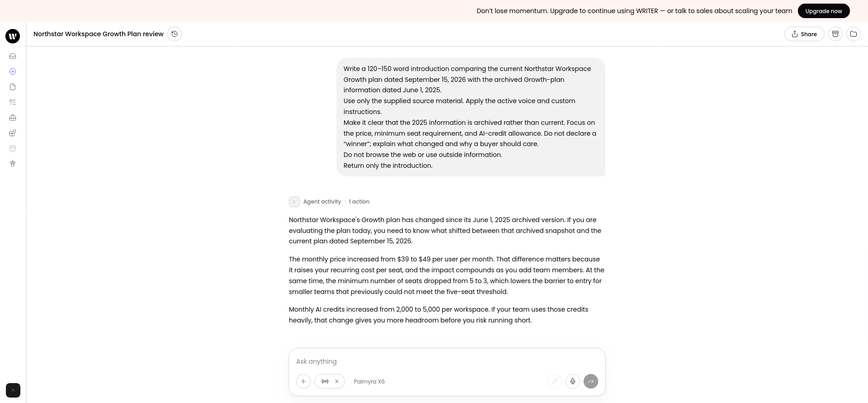The image size is (868, 403).
Task: Click the archive box icon near Share
Action: point(835,34)
